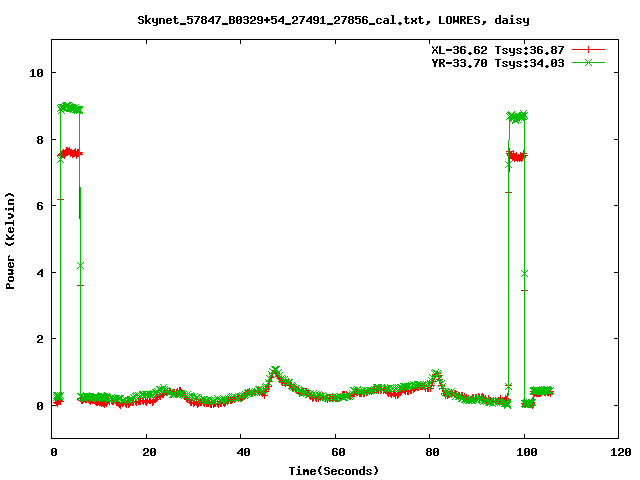Click y-axis tick label 8
The image size is (640, 480).
point(40,140)
